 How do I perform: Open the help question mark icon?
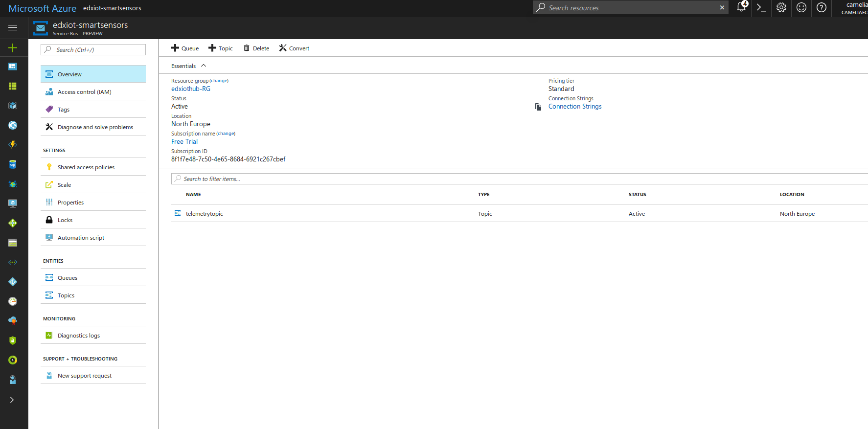click(x=822, y=7)
